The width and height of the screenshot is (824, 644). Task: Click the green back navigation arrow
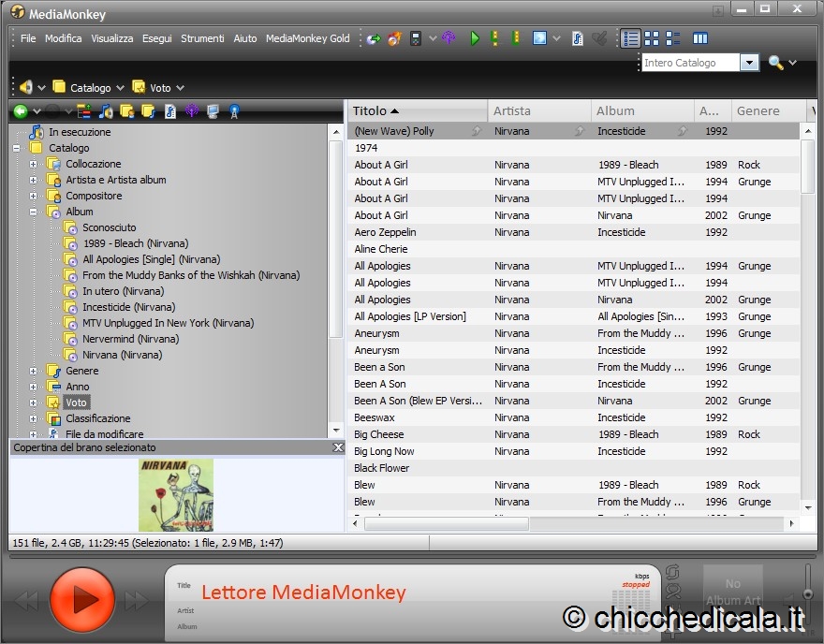pos(21,111)
